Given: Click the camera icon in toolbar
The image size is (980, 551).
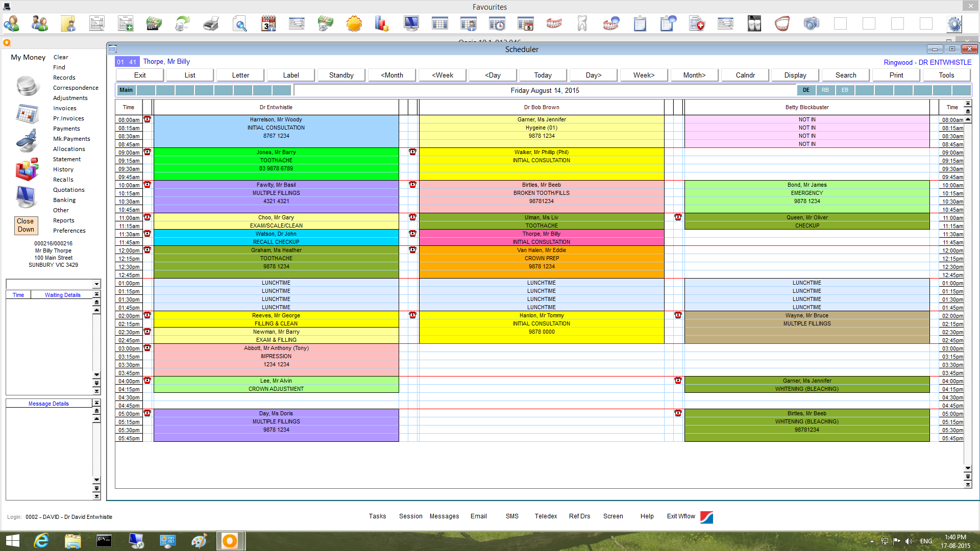Looking at the screenshot, I should click(x=811, y=23).
